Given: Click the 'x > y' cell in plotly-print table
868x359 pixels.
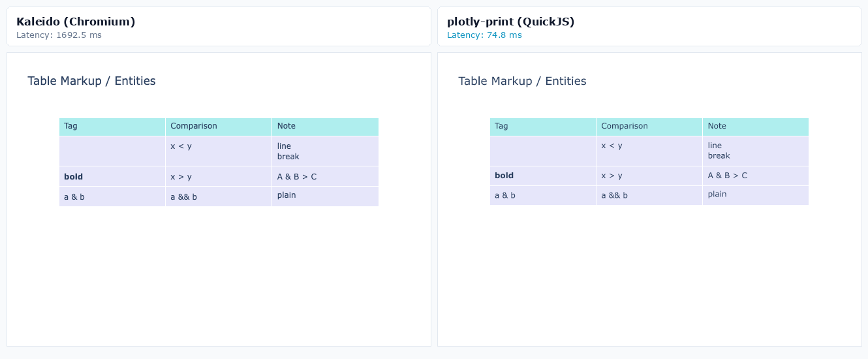Looking at the screenshot, I should (x=649, y=176).
